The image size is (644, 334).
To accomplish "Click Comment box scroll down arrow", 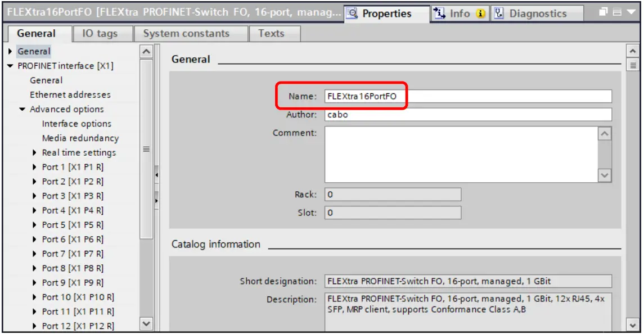I will coord(605,175).
